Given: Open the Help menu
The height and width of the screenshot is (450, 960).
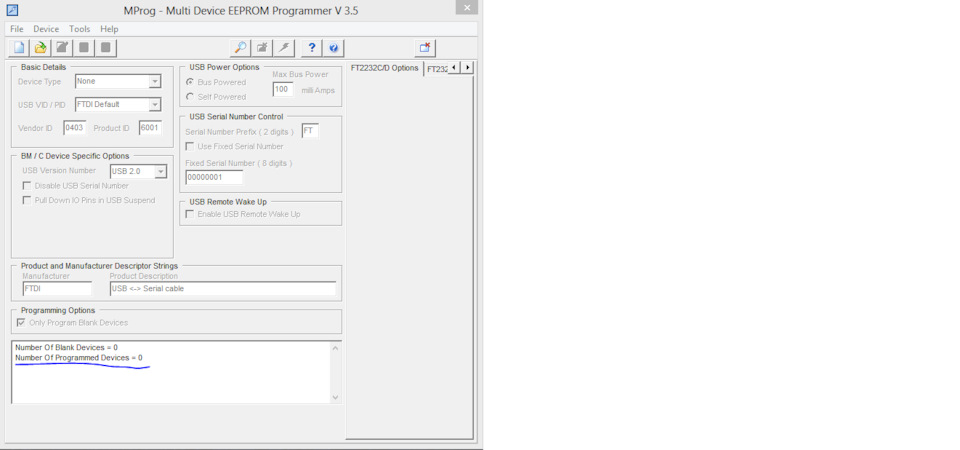Looking at the screenshot, I should (x=109, y=29).
